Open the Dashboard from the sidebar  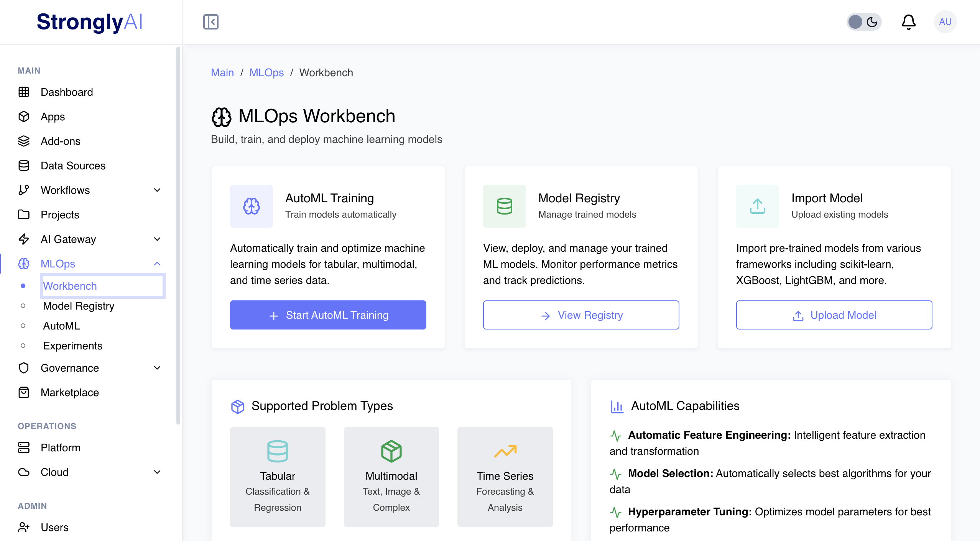(x=66, y=92)
